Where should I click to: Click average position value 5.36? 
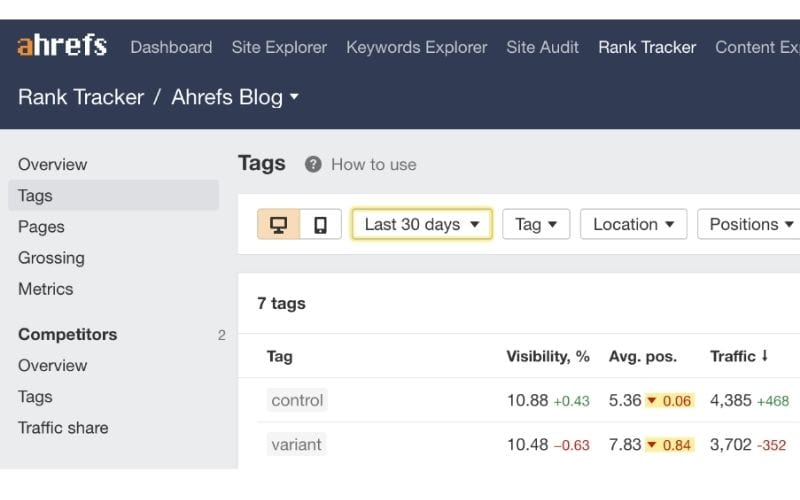click(x=624, y=400)
